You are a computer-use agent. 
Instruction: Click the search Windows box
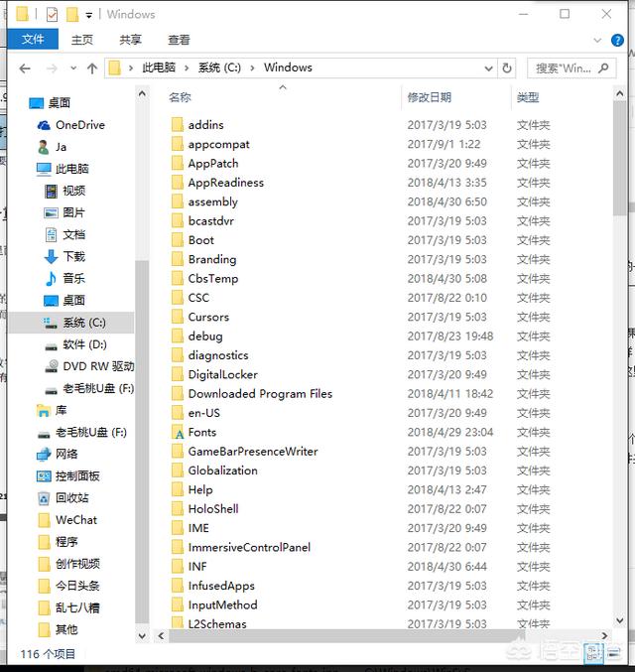click(x=571, y=68)
